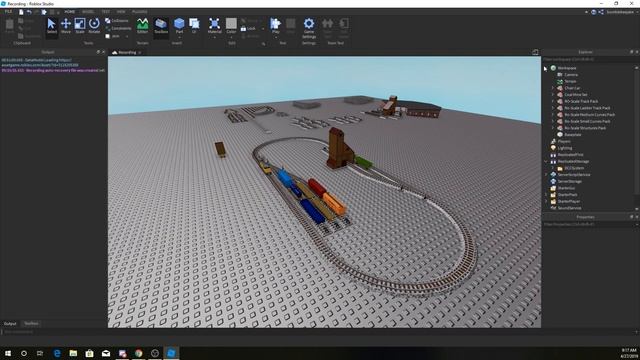Click the Undo arrow in quick access bar
Screen dimensions: 640x360
pyautogui.click(x=29, y=12)
